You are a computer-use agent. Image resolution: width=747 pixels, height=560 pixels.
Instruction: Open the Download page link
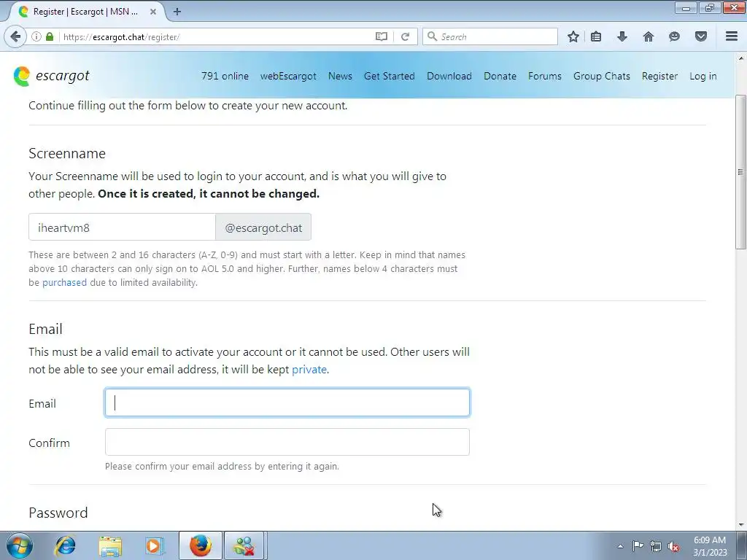coord(449,76)
